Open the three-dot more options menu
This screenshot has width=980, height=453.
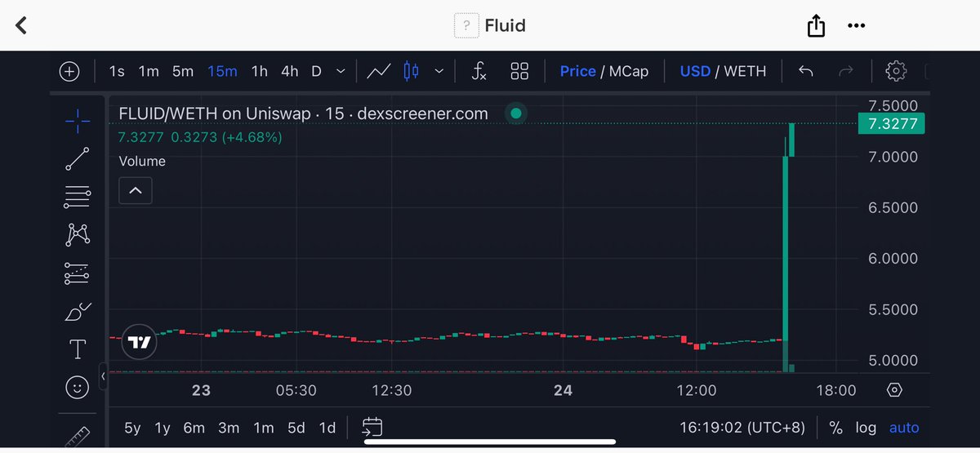point(856,26)
